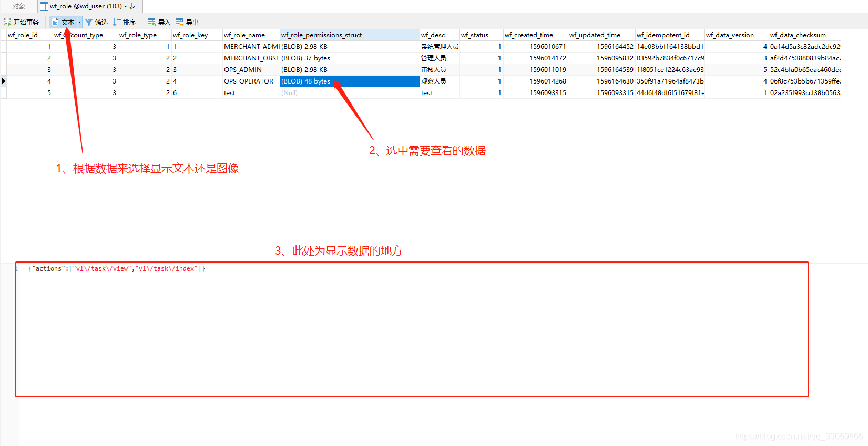
Task: Open the 文本 display mode dropdown arrow
Action: (x=80, y=22)
